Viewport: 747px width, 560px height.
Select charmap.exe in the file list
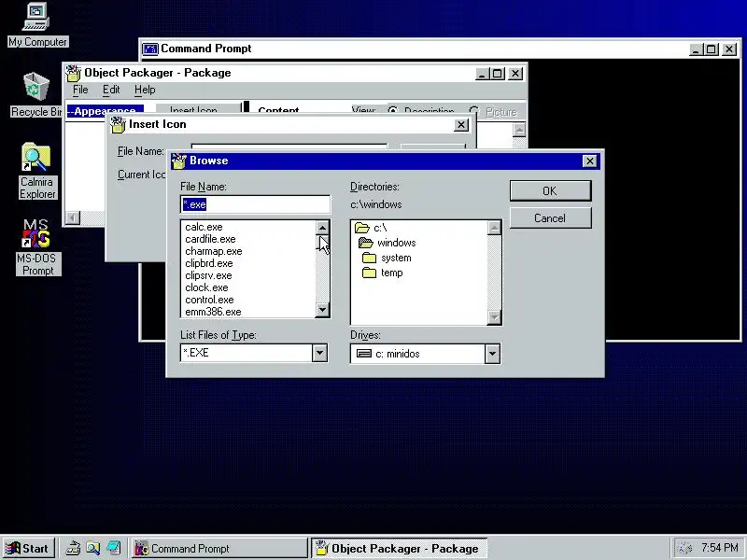pyautogui.click(x=214, y=251)
